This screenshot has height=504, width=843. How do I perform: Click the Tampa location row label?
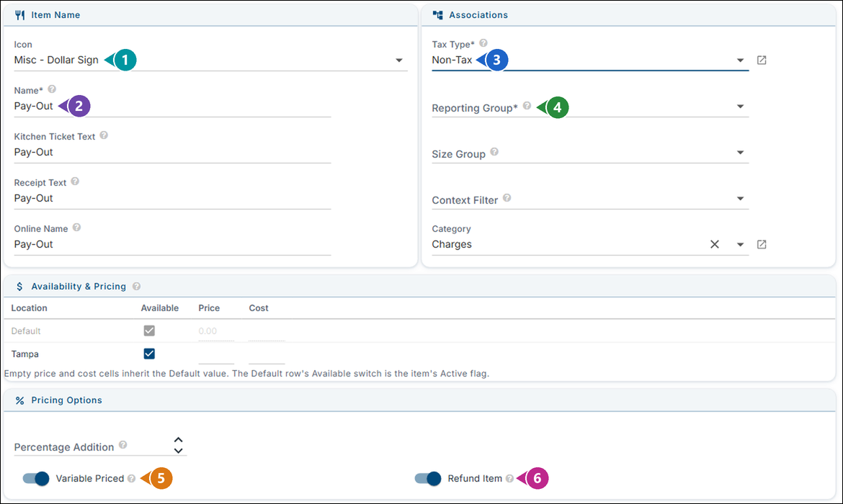pyautogui.click(x=24, y=354)
